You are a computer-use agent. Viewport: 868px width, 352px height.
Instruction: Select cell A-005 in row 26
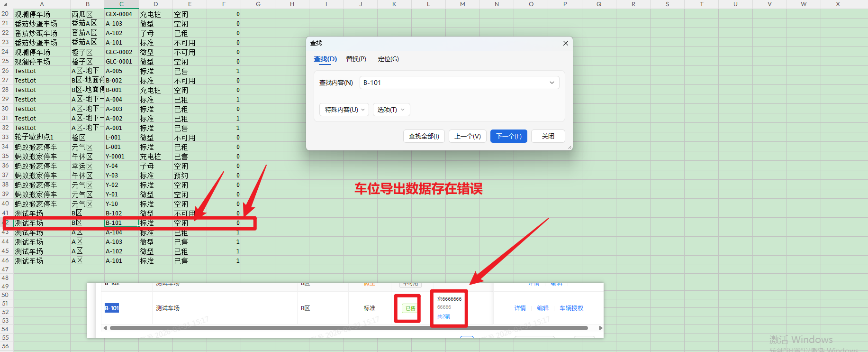point(121,71)
